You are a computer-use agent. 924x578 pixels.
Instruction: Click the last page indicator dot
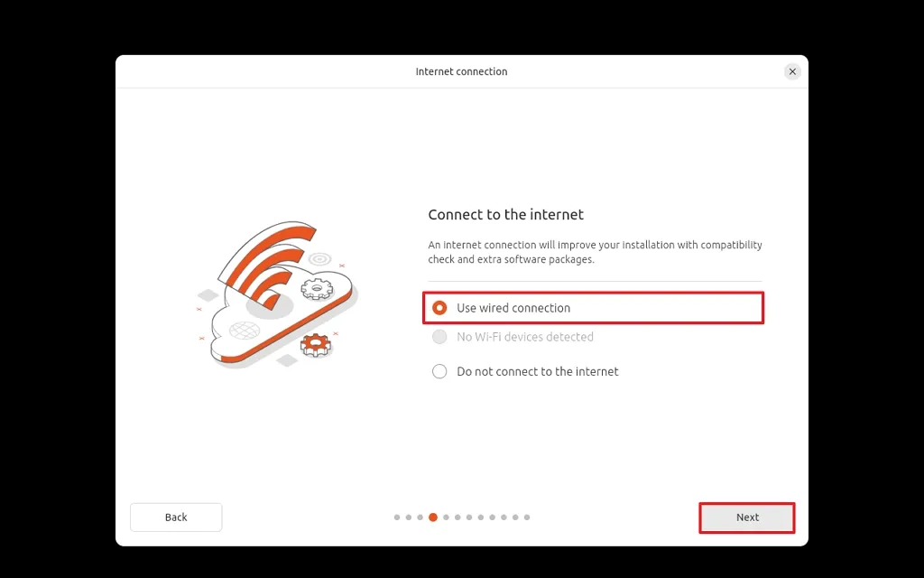coord(527,517)
